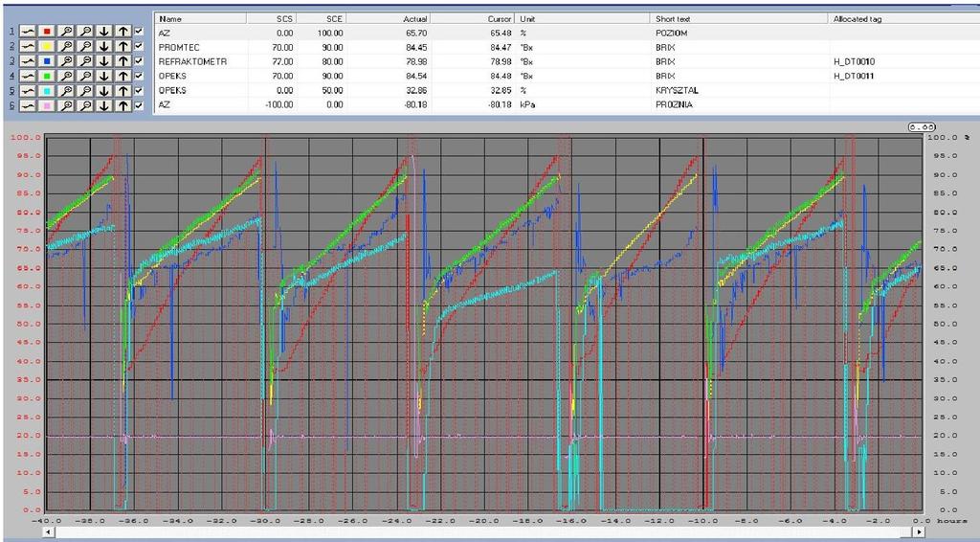Click the SCE column header
Image resolution: width=980 pixels, height=542 pixels.
click(x=322, y=19)
